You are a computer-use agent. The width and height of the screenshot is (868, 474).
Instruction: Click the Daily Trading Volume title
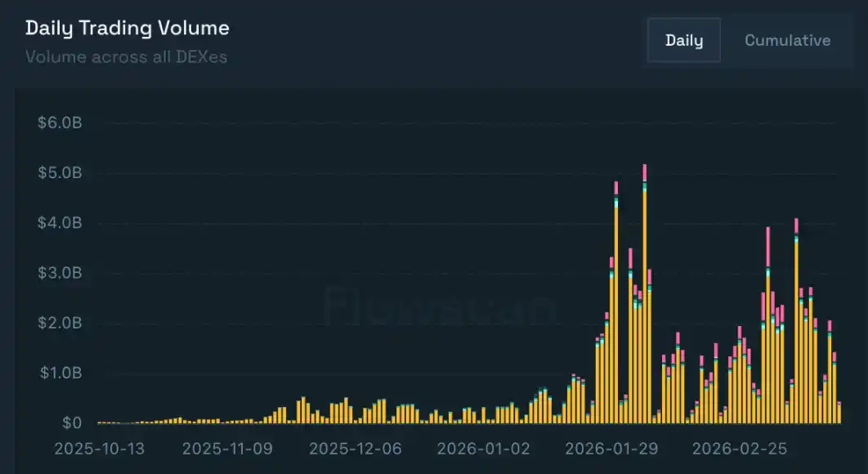(x=127, y=29)
